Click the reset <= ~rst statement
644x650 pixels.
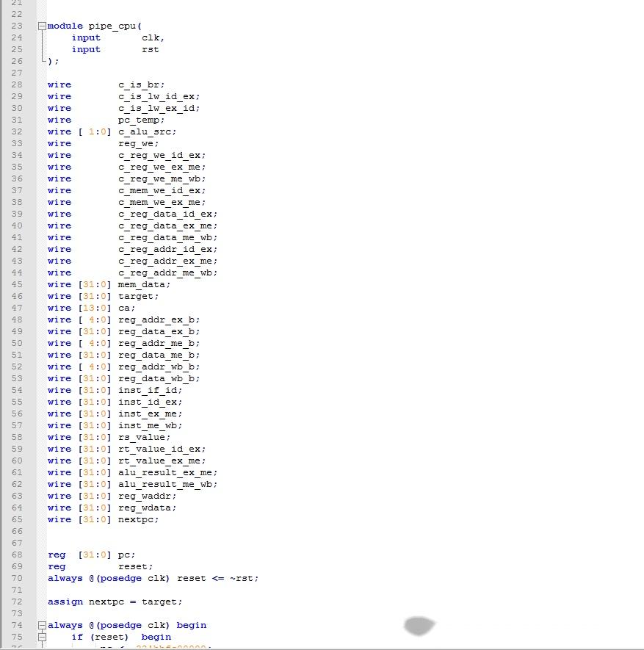[213, 578]
